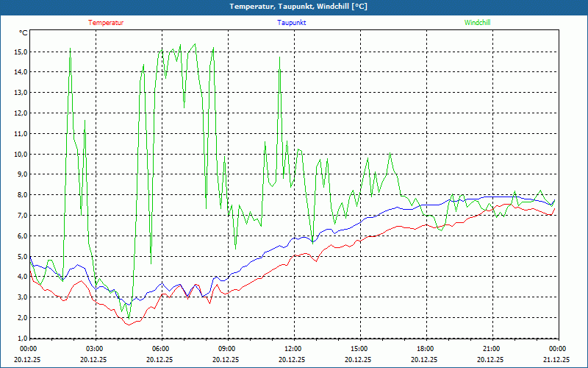Select the 06:00 time axis label
Viewport: 588px width, 368px height.
point(161,349)
